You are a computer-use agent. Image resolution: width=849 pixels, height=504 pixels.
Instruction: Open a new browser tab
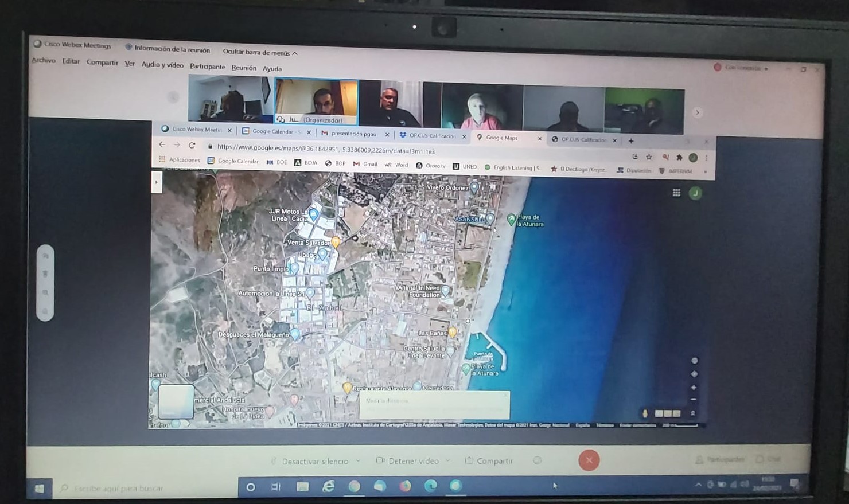coord(631,140)
